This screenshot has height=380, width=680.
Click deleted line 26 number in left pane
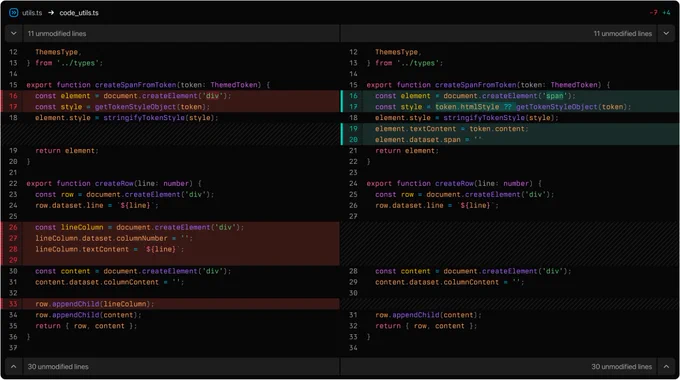pos(13,227)
